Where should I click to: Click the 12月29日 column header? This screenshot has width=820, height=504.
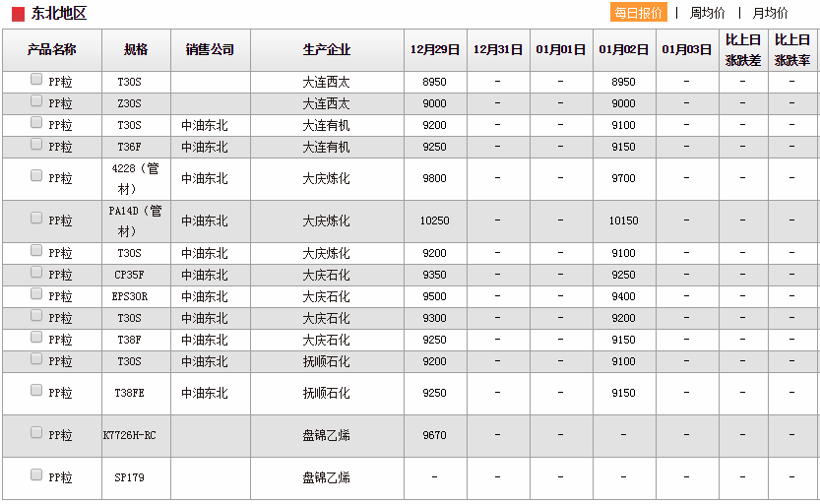point(435,50)
